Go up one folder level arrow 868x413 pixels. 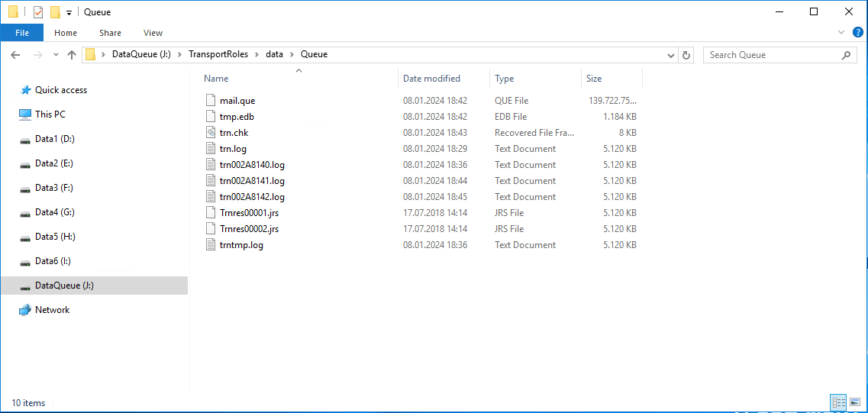tap(72, 55)
